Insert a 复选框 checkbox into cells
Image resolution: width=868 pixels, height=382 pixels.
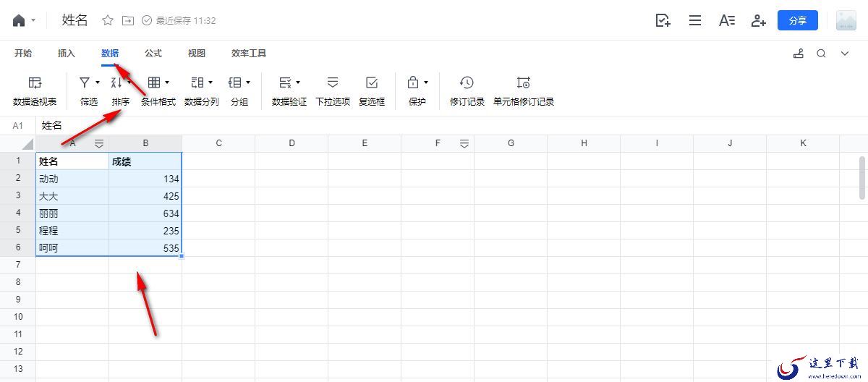[372, 91]
